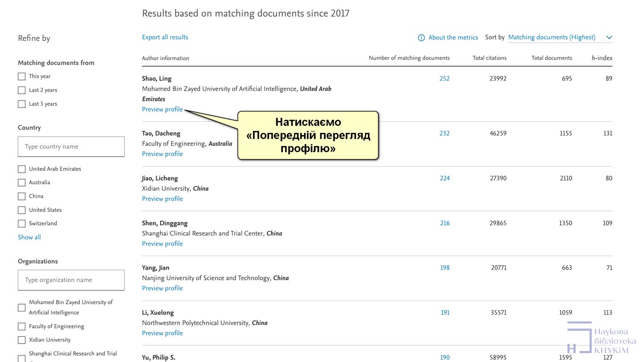The width and height of the screenshot is (644, 362).
Task: Open 216 matching documents for Shen, Dinggang
Action: click(444, 223)
